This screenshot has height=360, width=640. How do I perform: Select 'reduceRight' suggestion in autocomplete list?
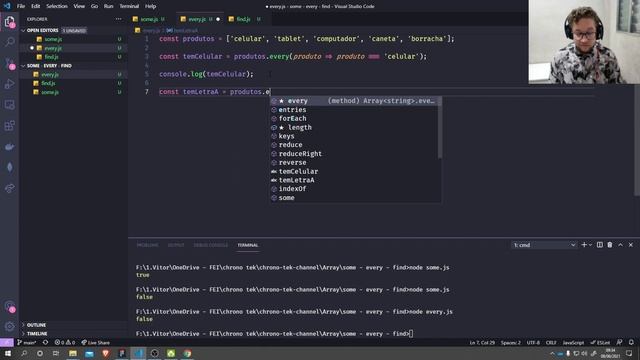click(x=353, y=154)
